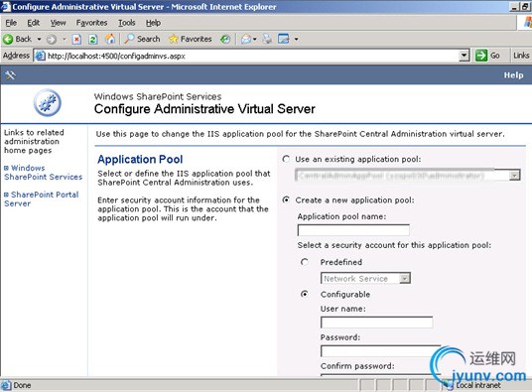Open the Windows SharePoint Services link
The image size is (532, 392).
pos(43,173)
